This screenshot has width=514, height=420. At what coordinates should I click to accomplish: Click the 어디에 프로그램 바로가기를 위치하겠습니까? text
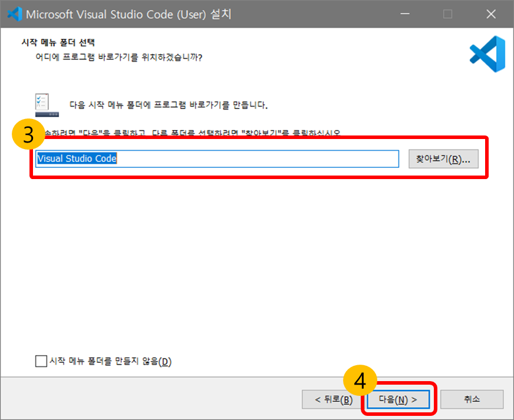pos(118,57)
